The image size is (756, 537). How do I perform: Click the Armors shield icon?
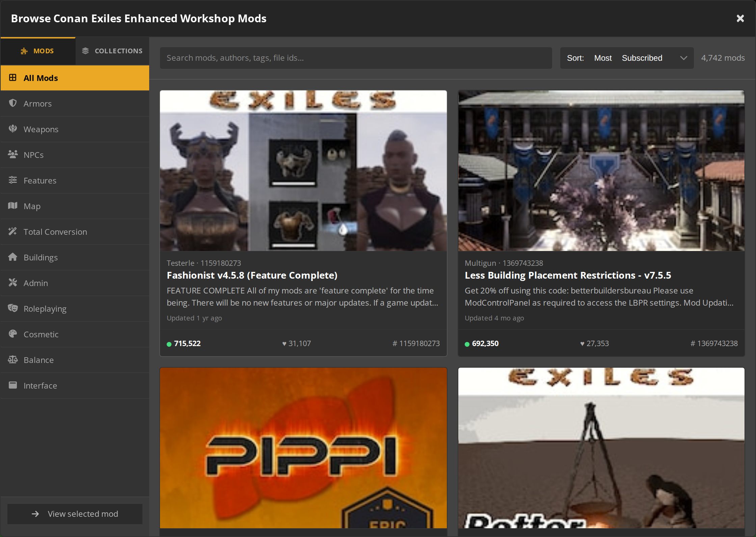point(13,103)
